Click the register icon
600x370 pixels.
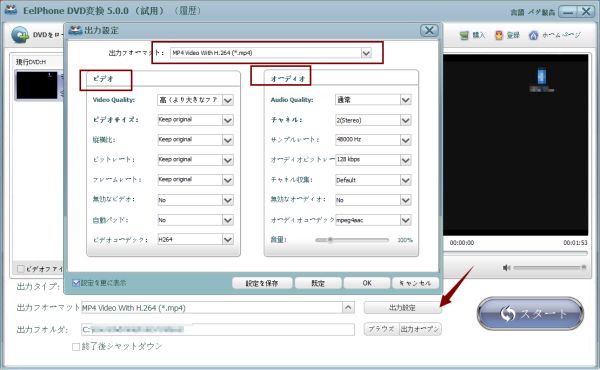click(x=499, y=36)
